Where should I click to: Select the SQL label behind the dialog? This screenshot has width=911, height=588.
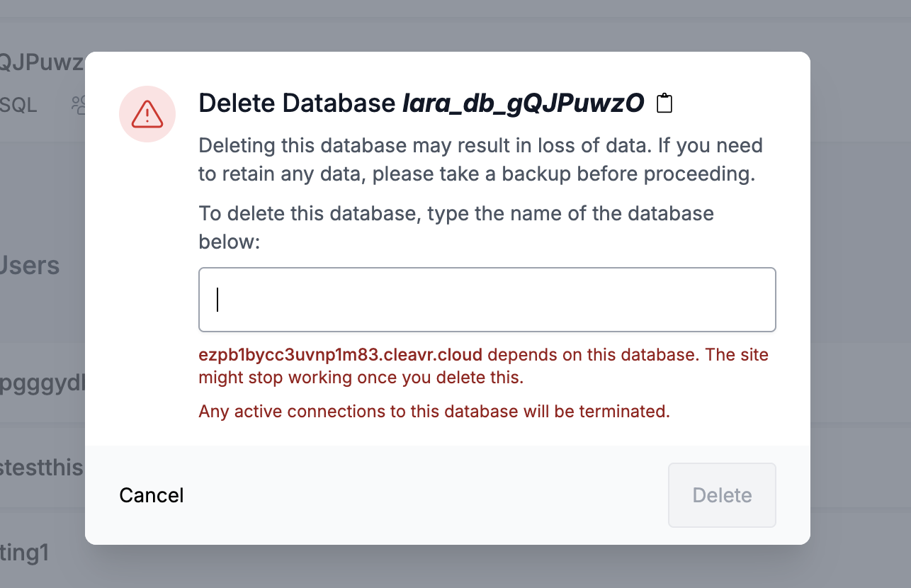pos(18,106)
